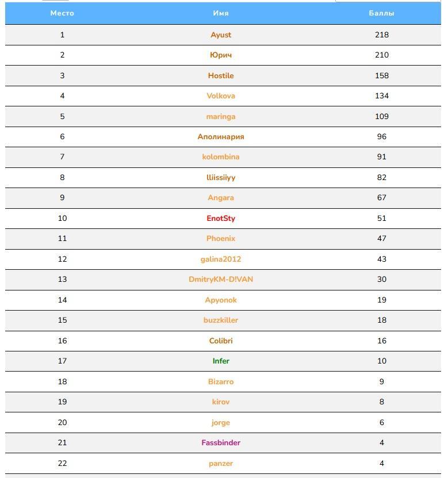The width and height of the screenshot is (448, 478).
Task: Open the Ayust player profile link
Action: tap(221, 35)
